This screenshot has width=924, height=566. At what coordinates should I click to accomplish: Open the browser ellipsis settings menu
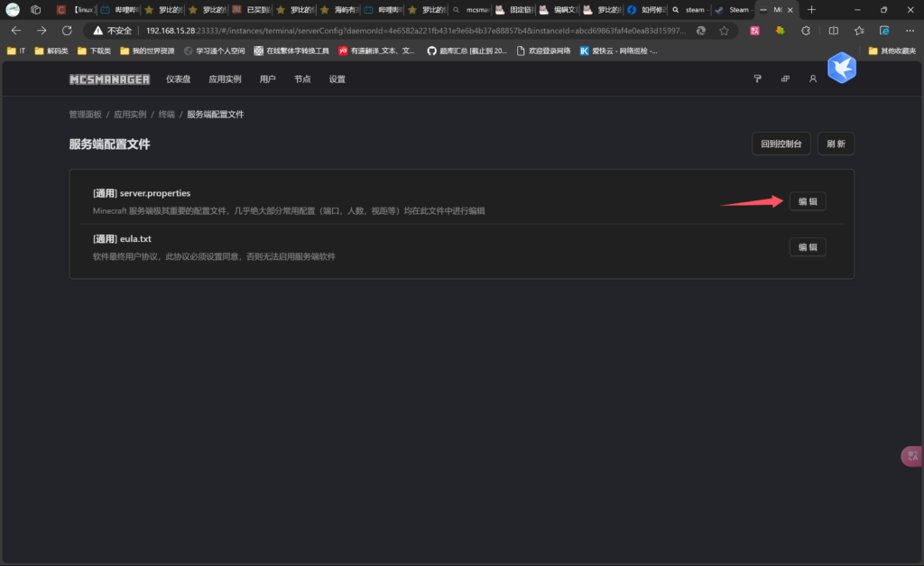click(x=909, y=30)
